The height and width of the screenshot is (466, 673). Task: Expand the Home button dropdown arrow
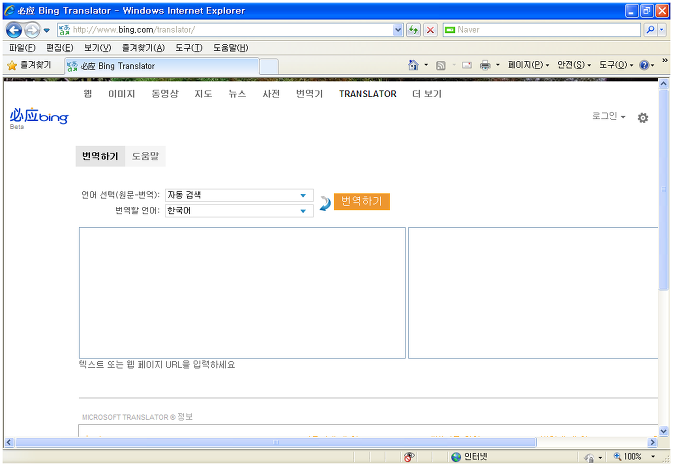[x=426, y=65]
